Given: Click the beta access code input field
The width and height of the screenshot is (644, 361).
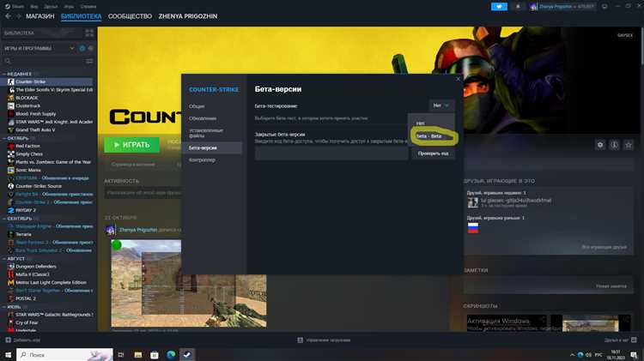Looking at the screenshot, I should (x=331, y=153).
